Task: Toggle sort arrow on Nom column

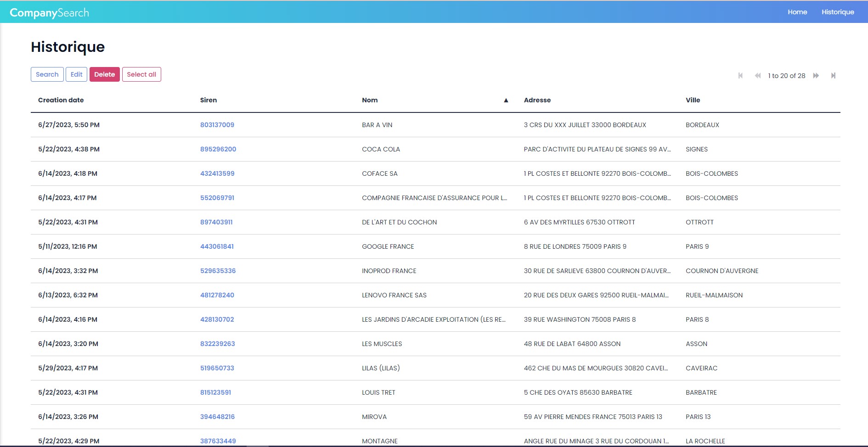Action: 506,101
